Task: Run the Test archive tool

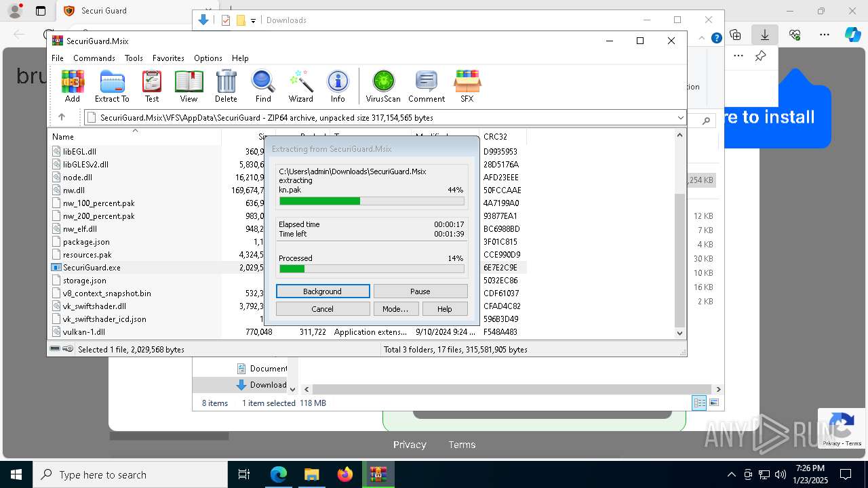Action: [x=152, y=86]
